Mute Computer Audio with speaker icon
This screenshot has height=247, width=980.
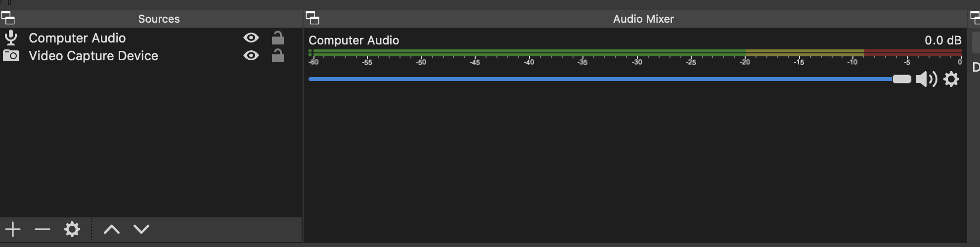point(926,79)
